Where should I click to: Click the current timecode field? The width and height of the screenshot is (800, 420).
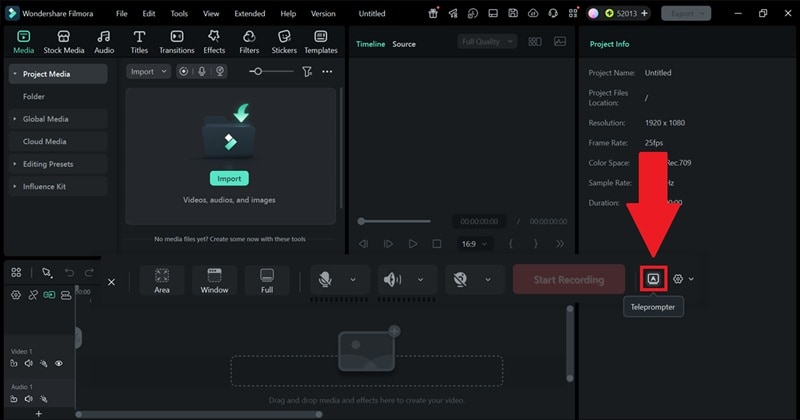(x=479, y=221)
